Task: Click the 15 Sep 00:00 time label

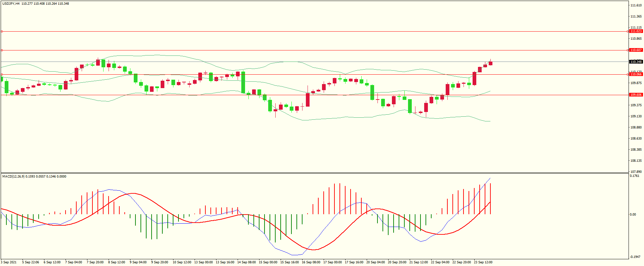Action: 268,262
